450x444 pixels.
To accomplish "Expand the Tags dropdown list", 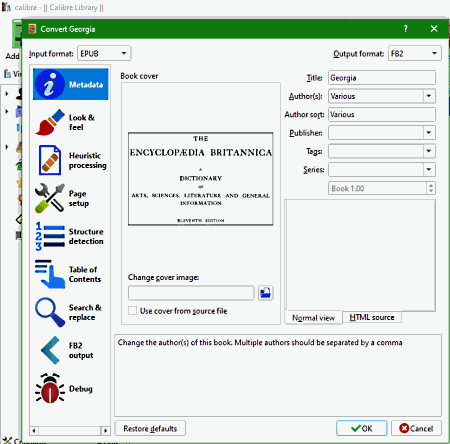I will pos(429,151).
